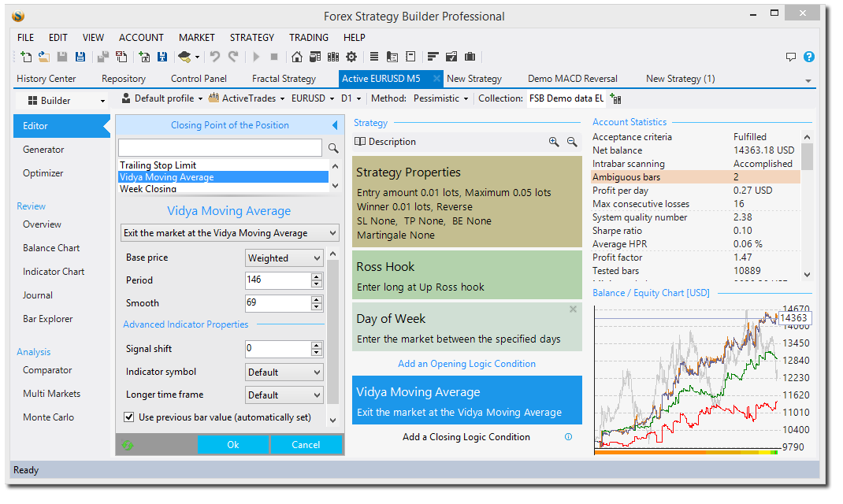
Task: Switch to the Demo MACD Reversal tab
Action: click(573, 79)
